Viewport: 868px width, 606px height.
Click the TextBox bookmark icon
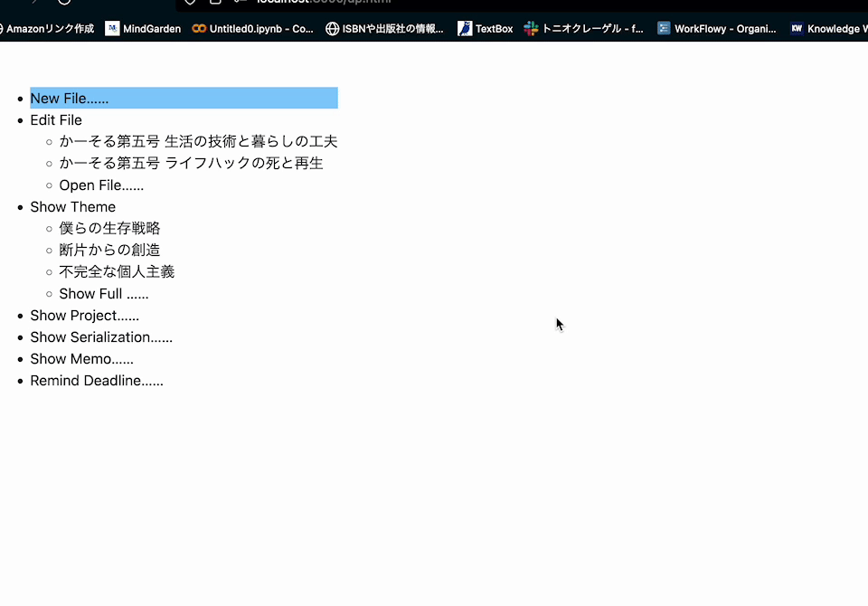pos(464,28)
